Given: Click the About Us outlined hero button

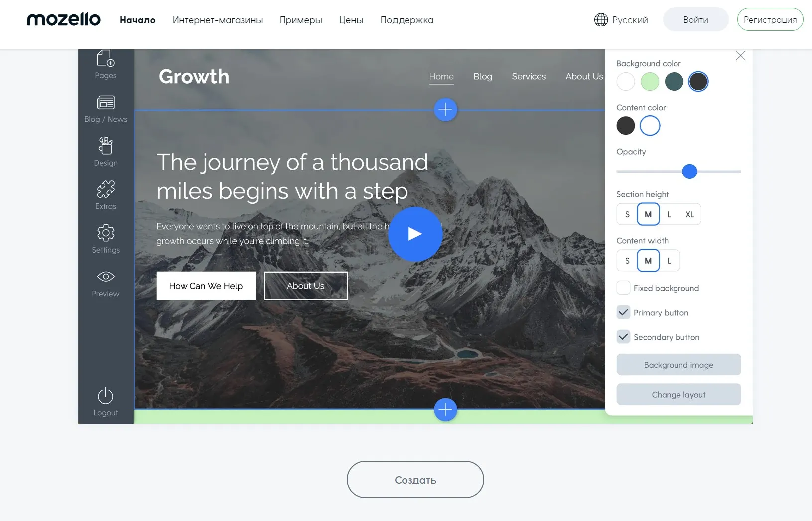Looking at the screenshot, I should click(x=305, y=286).
